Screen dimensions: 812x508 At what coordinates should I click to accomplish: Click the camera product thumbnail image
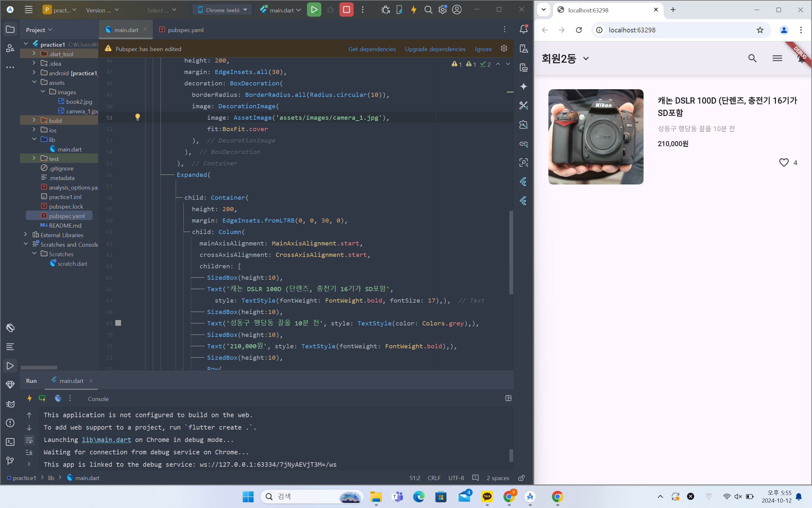click(x=596, y=137)
